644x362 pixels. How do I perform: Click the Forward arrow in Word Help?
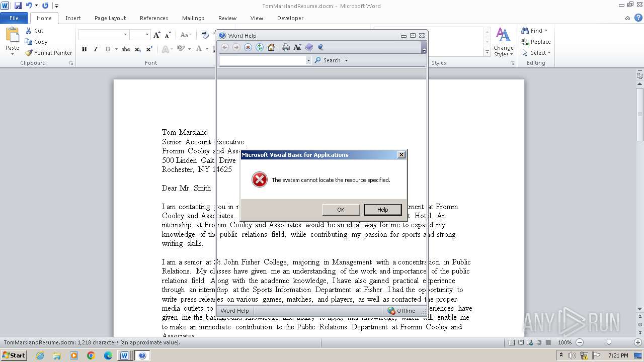pyautogui.click(x=236, y=47)
